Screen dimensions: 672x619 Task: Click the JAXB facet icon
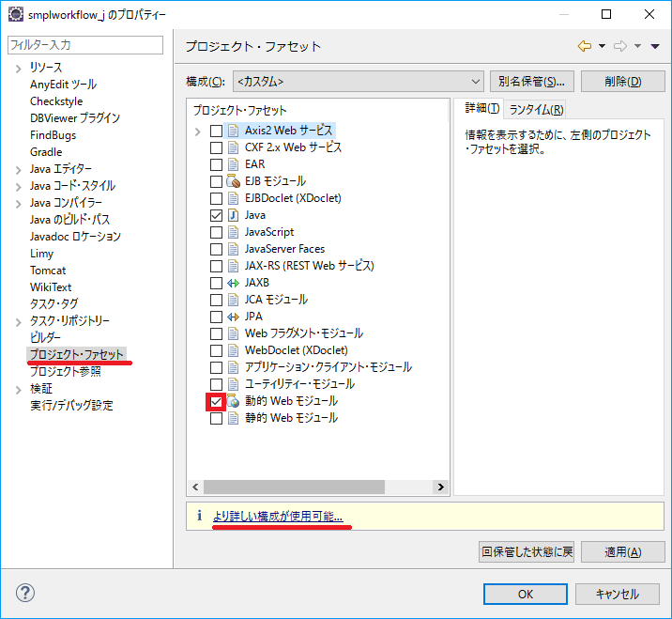click(x=233, y=283)
